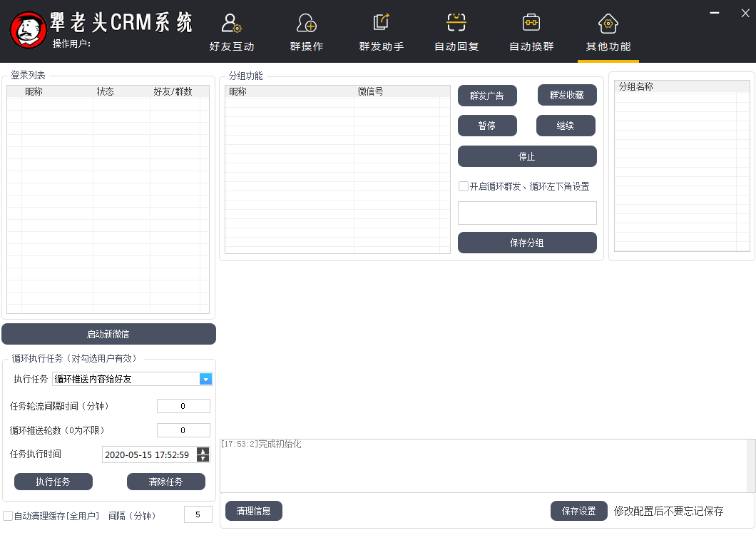
Task: Click the 保存设置 button
Action: tap(578, 511)
